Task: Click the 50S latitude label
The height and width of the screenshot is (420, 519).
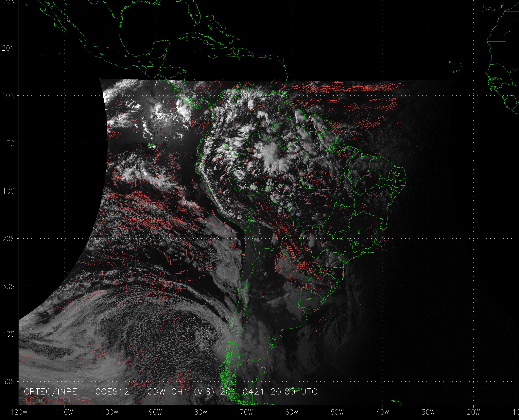Action: [9, 382]
